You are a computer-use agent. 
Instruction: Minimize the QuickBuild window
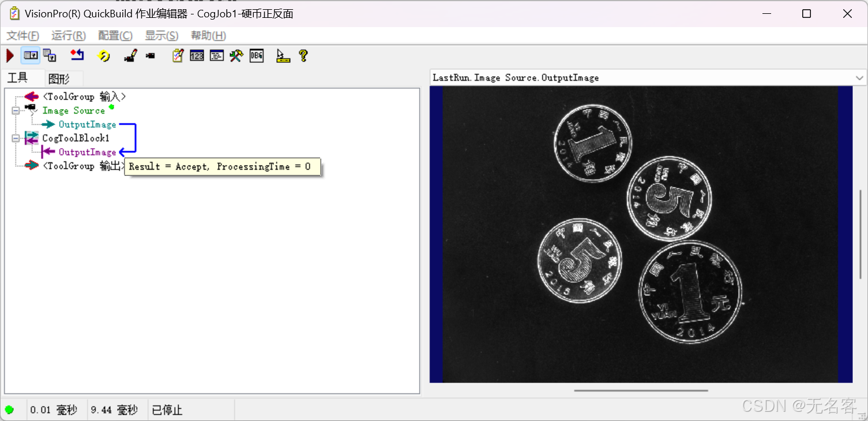pos(766,14)
